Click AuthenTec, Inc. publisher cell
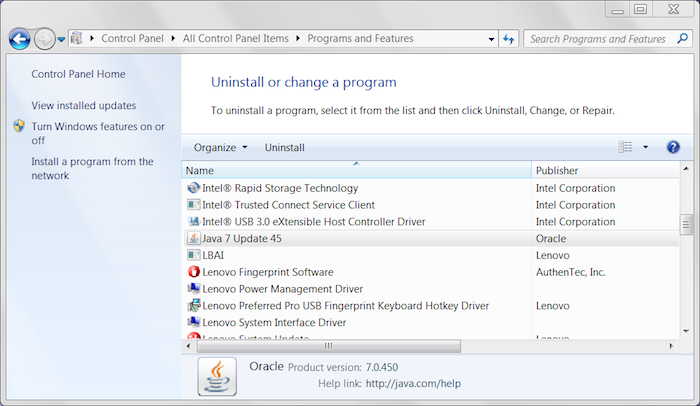Viewport: 700px width, 406px height. (571, 272)
